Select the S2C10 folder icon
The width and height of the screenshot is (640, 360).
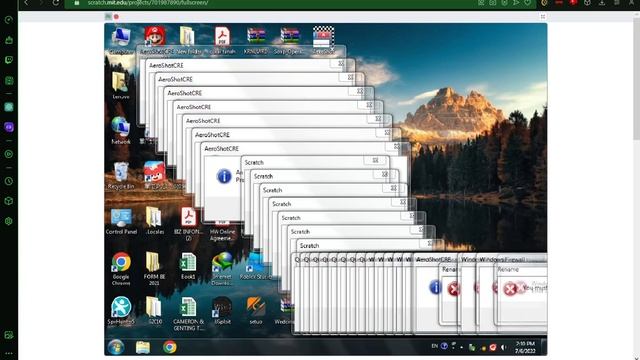click(155, 311)
